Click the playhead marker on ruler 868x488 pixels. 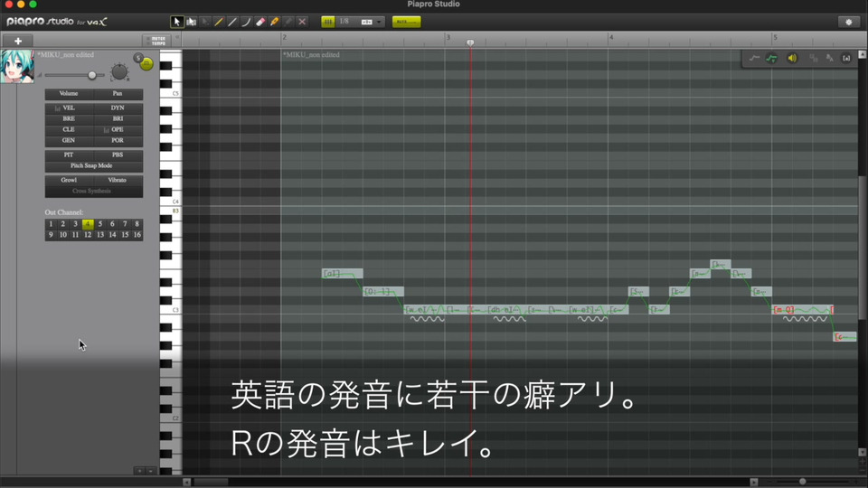470,42
